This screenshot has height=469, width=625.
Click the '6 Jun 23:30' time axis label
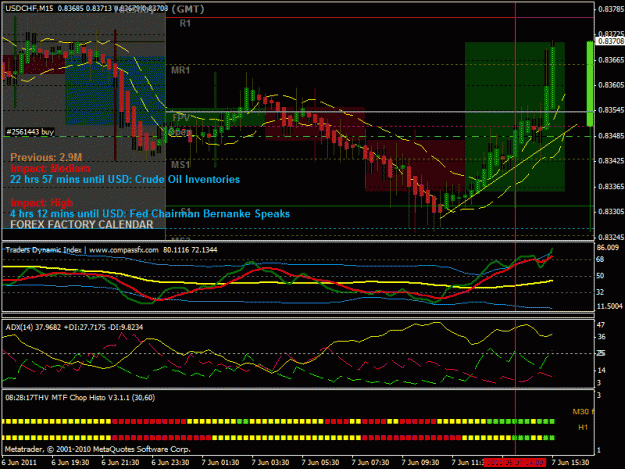170,462
